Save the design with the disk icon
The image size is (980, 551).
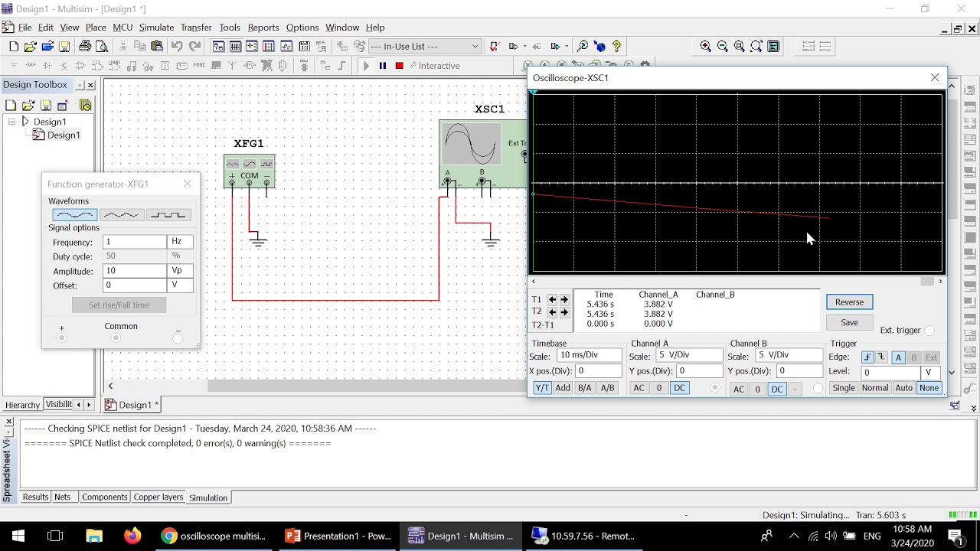point(63,46)
